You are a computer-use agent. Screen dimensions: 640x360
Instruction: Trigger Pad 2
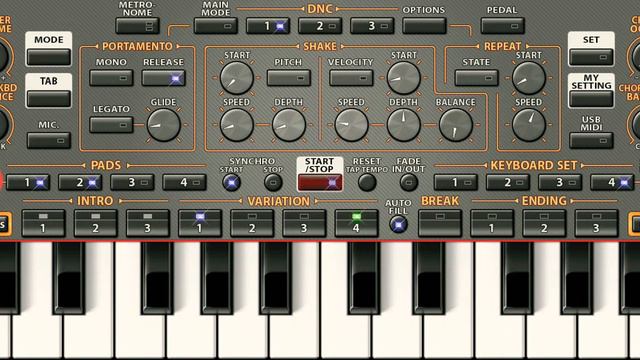click(80, 182)
